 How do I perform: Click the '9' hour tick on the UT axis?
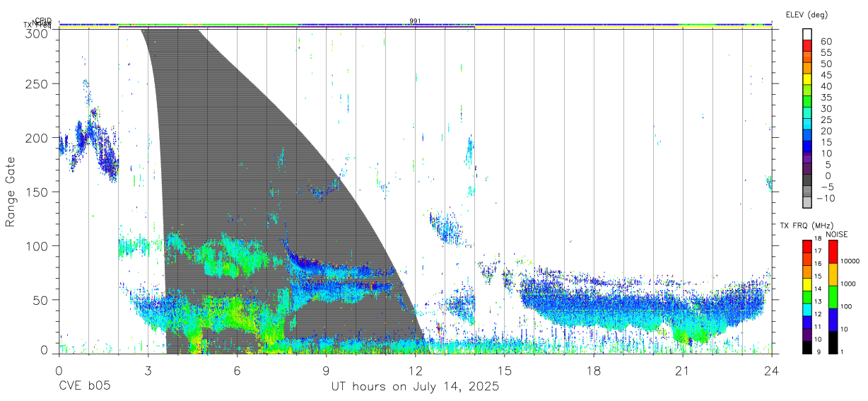[x=327, y=371]
